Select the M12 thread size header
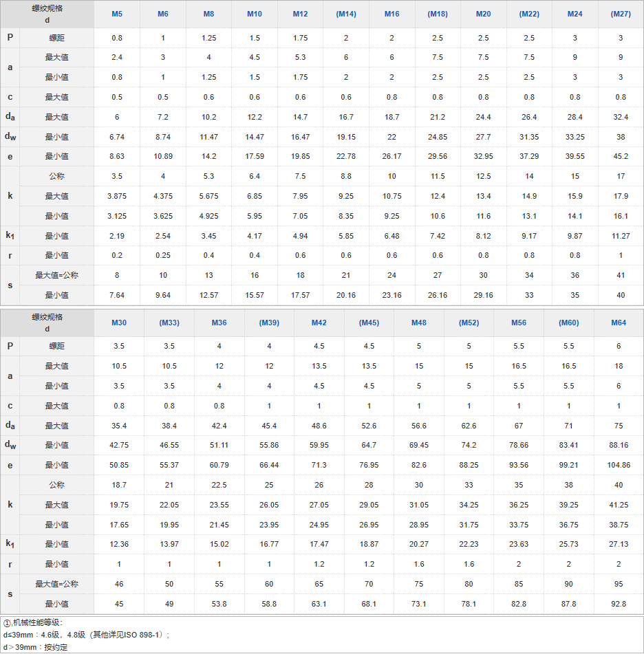Screen dimensions: 644x654 [300, 14]
